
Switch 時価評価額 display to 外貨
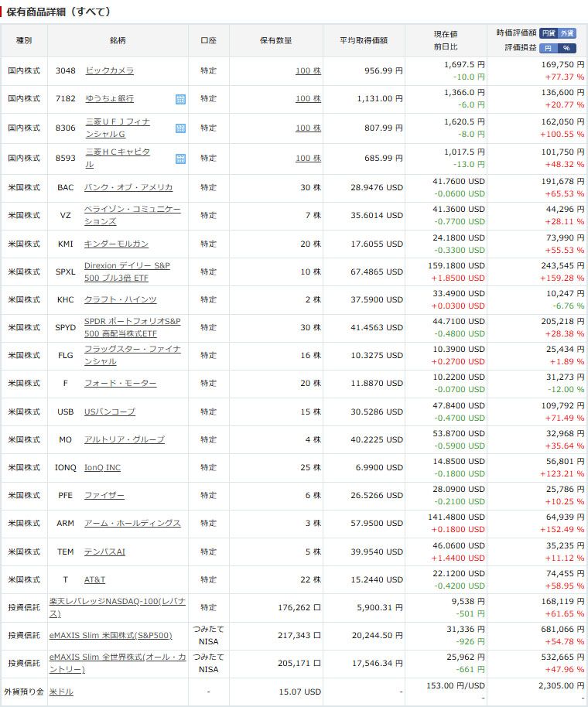click(568, 33)
